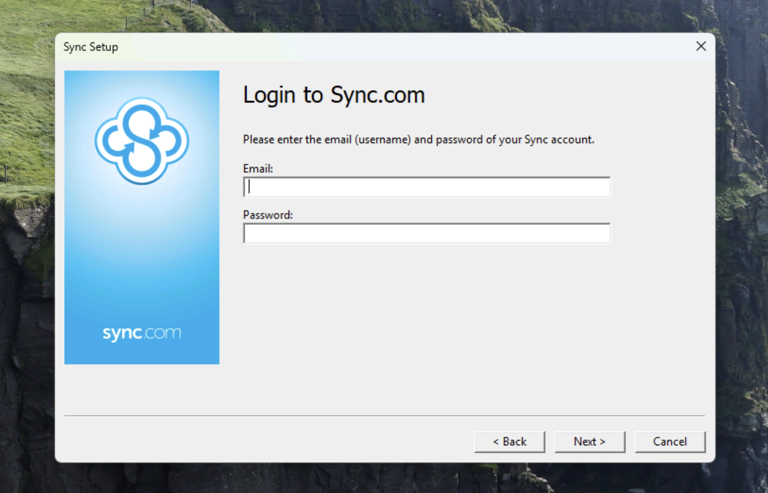Screen dimensions: 768x493
Task: Click the 'Login to Sync.com' heading
Action: click(x=334, y=94)
